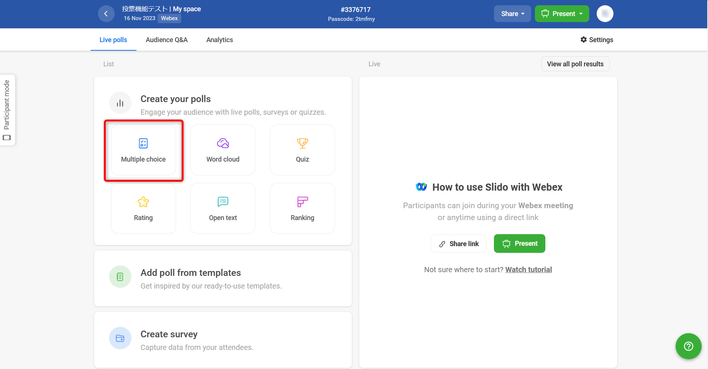Image resolution: width=708 pixels, height=369 pixels.
Task: Click the Present button under How to use
Action: click(519, 243)
